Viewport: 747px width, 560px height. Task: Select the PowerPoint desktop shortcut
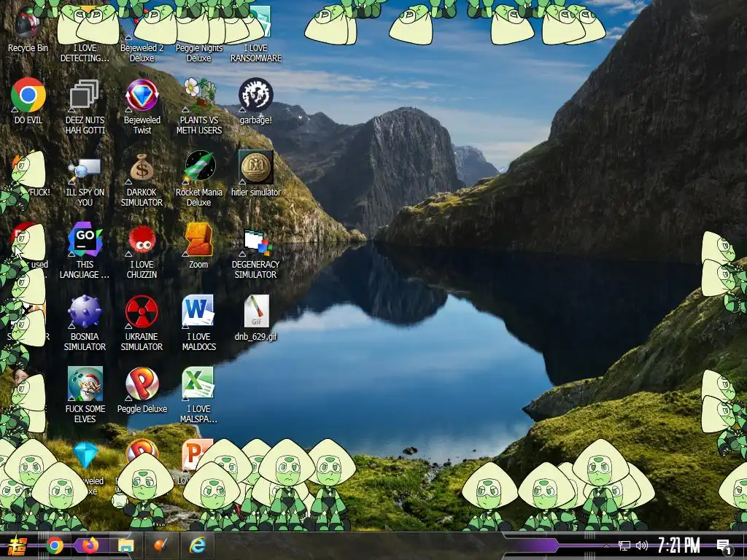tap(196, 454)
